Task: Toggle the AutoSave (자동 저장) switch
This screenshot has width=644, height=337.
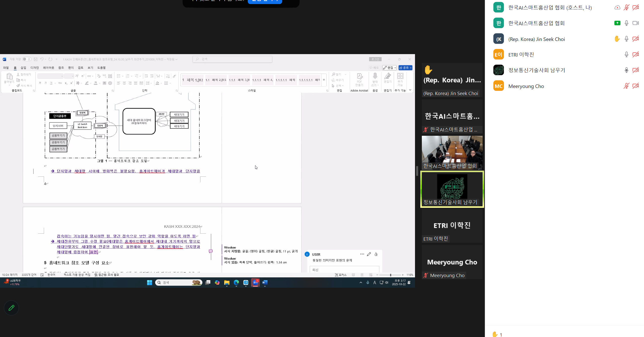Action: point(27,59)
